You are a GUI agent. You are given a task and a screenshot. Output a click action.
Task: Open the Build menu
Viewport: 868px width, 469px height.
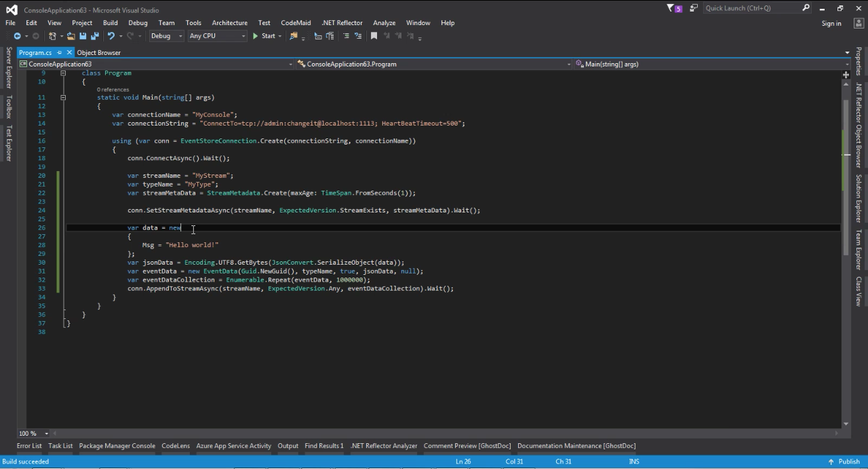pyautogui.click(x=110, y=22)
